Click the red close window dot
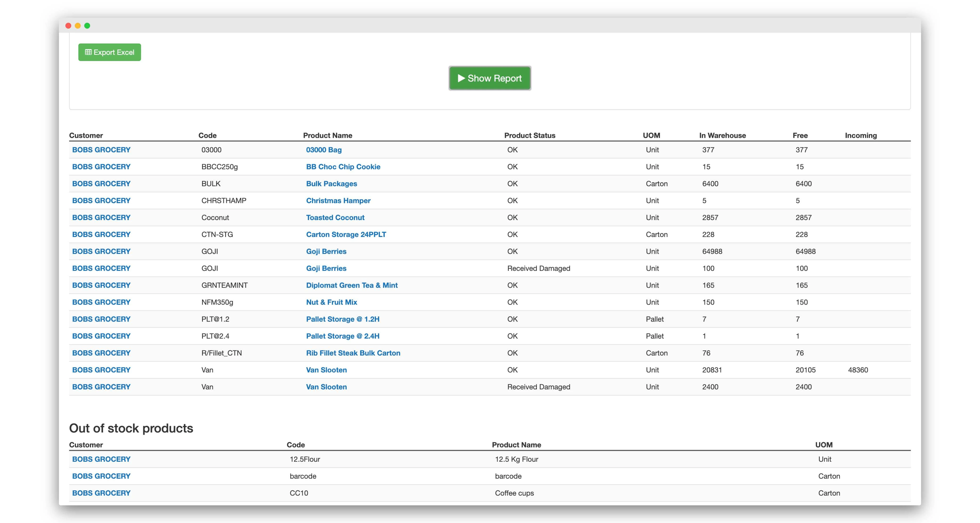This screenshot has width=980, height=523. [x=69, y=25]
